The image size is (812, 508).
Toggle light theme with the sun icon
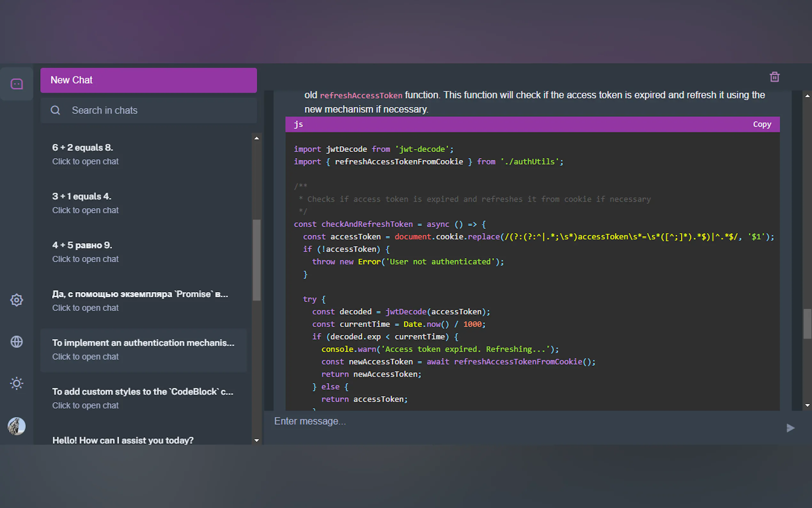16,383
